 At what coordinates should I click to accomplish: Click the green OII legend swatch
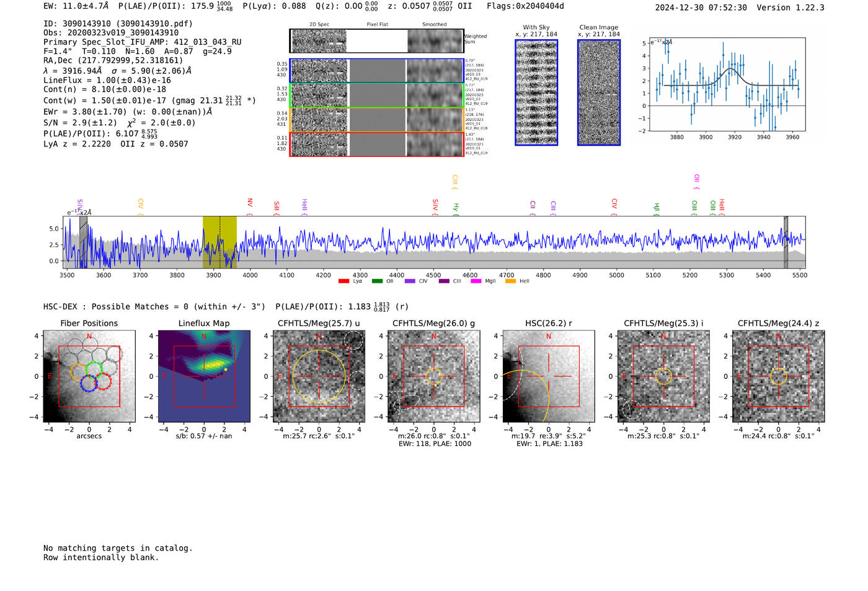(377, 282)
